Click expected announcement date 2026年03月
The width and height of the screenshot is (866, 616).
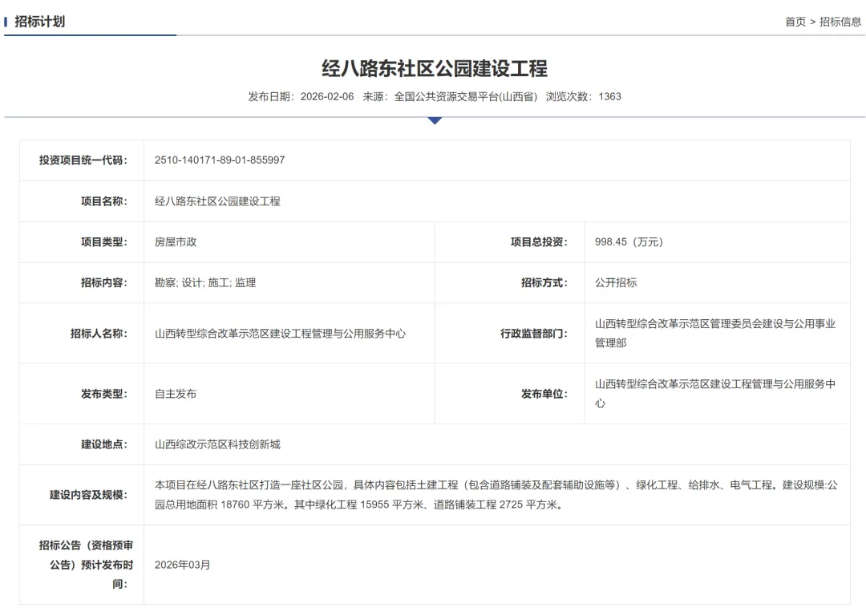point(182,565)
